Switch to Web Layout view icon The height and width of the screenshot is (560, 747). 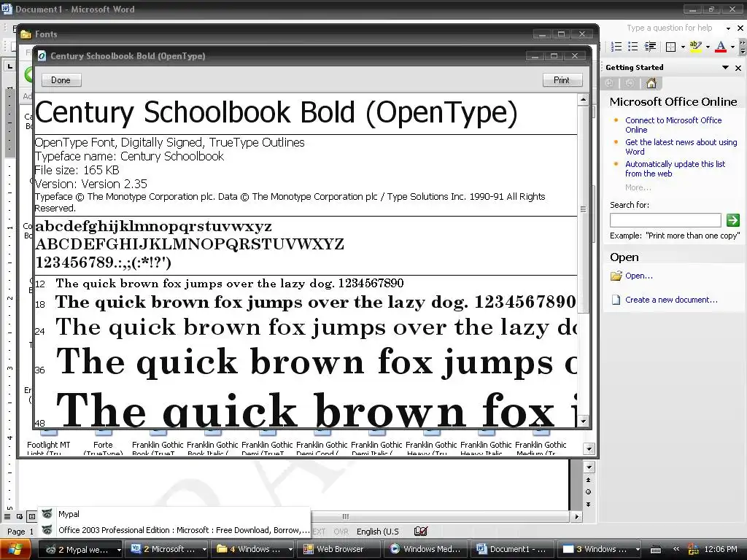click(x=20, y=517)
